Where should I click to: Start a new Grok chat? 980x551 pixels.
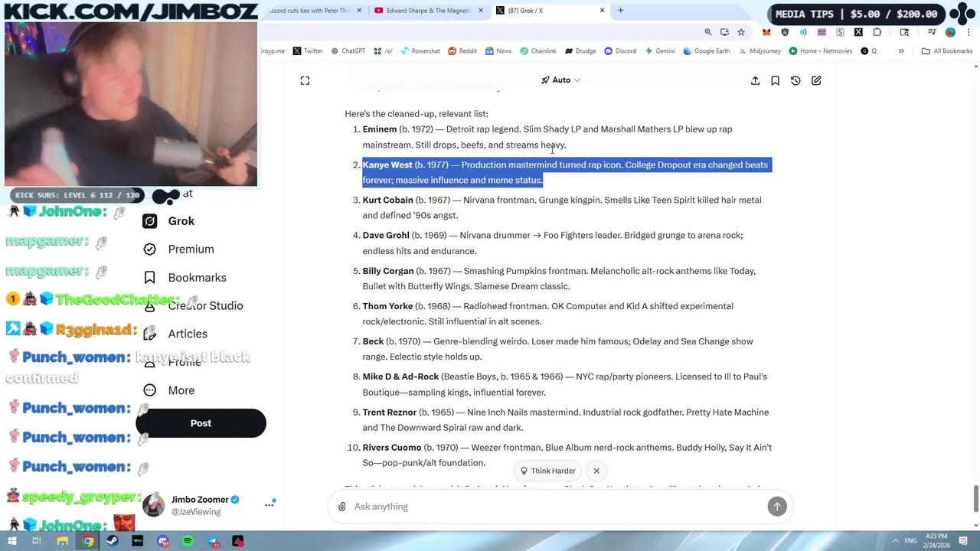(x=816, y=80)
